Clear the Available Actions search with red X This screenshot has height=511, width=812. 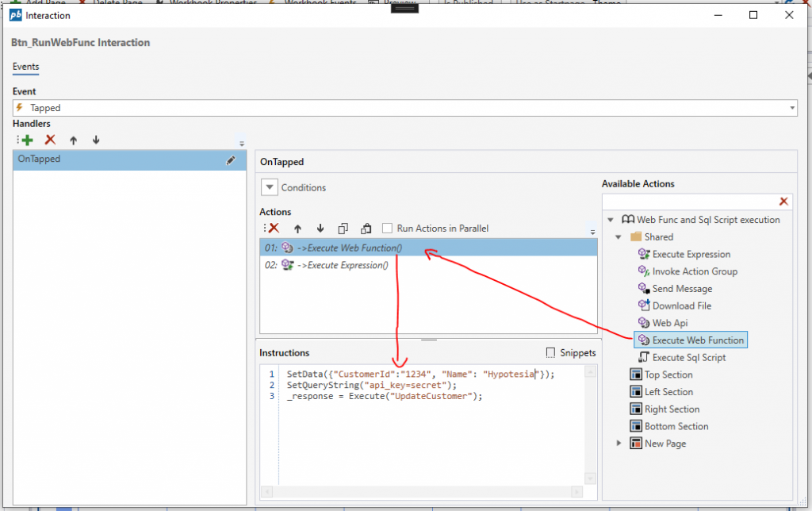click(783, 202)
